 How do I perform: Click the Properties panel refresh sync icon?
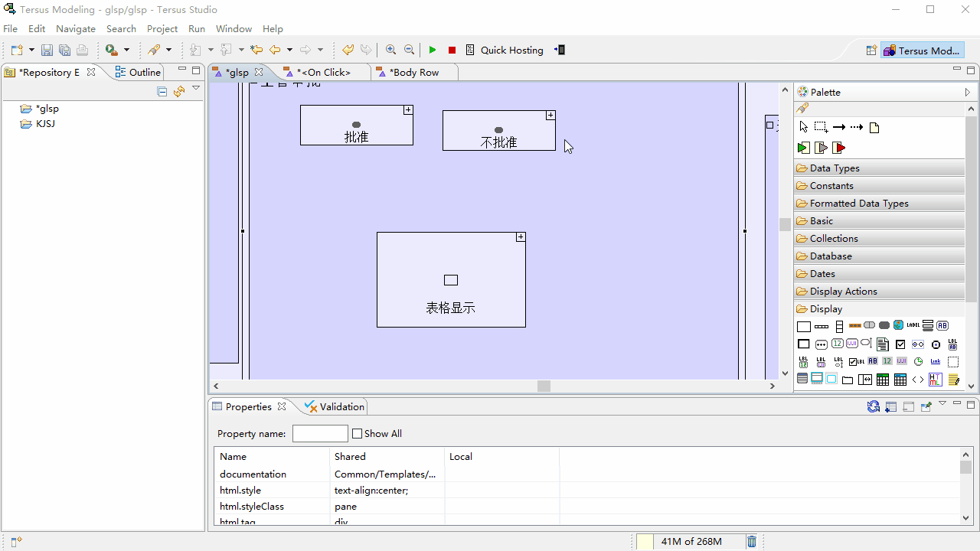pyautogui.click(x=873, y=406)
